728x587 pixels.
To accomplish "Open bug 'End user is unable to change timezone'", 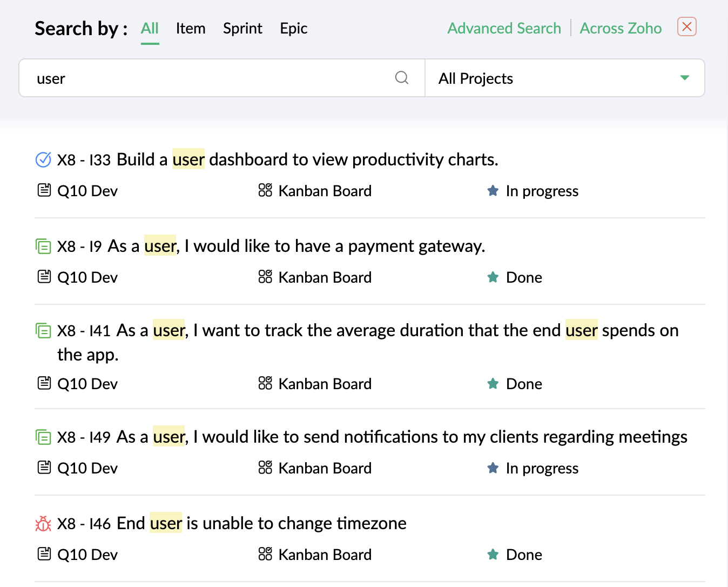I will pos(261,523).
